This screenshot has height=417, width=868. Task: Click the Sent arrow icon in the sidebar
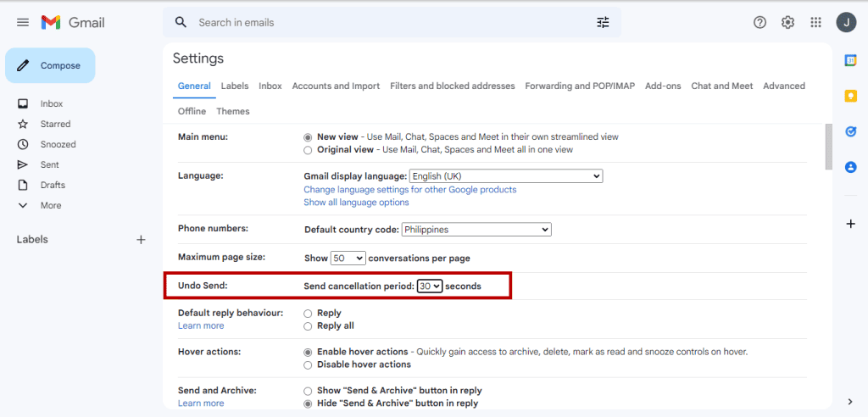pyautogui.click(x=23, y=164)
